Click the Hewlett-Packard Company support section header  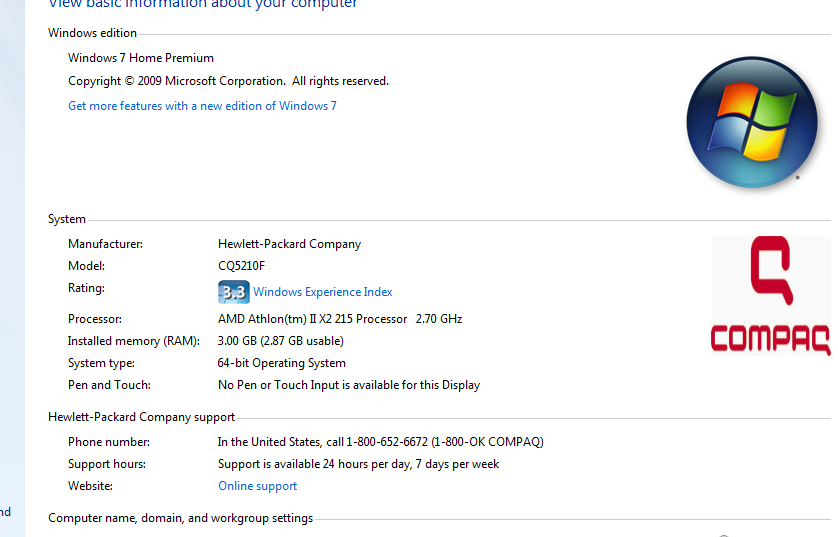pos(141,417)
